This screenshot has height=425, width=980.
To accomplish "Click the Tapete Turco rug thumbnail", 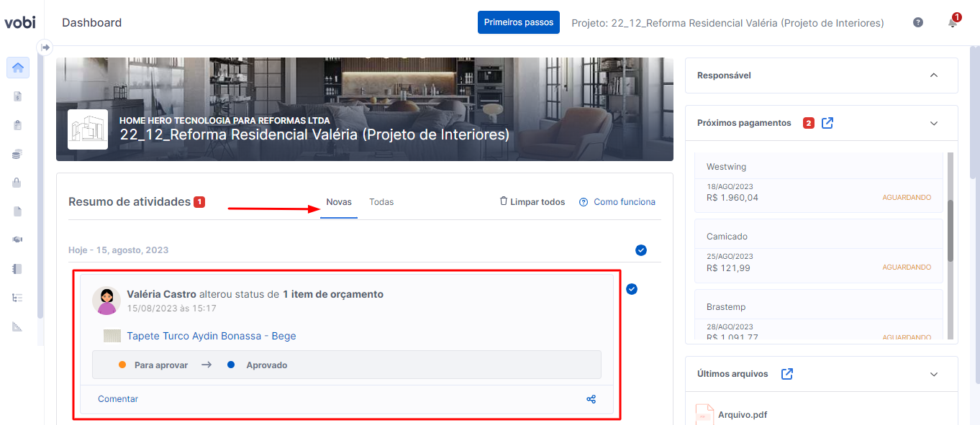I will click(112, 336).
